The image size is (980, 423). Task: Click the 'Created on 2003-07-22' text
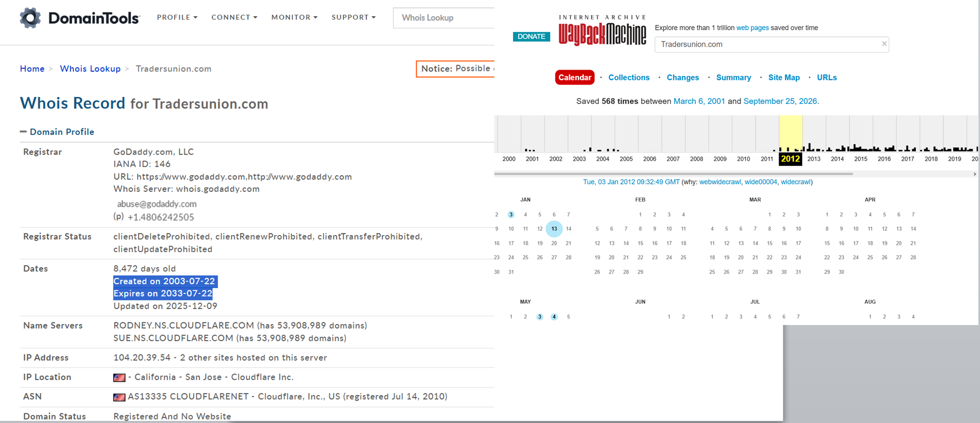tap(164, 281)
